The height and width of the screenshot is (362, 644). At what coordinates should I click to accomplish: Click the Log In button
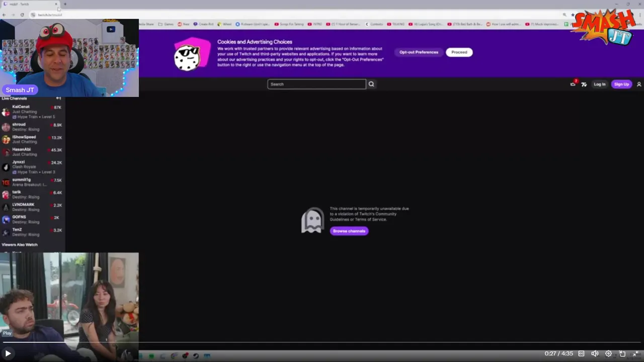tap(599, 84)
